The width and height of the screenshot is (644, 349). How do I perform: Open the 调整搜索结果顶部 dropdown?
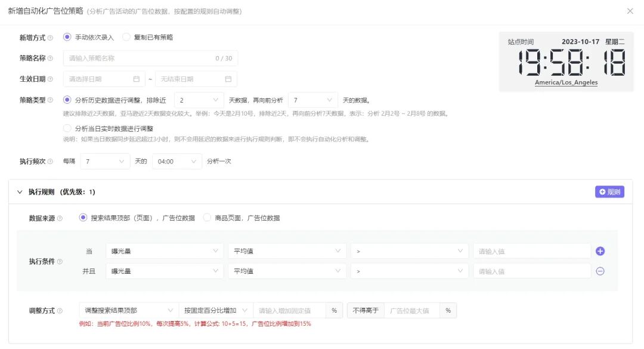[x=128, y=310]
